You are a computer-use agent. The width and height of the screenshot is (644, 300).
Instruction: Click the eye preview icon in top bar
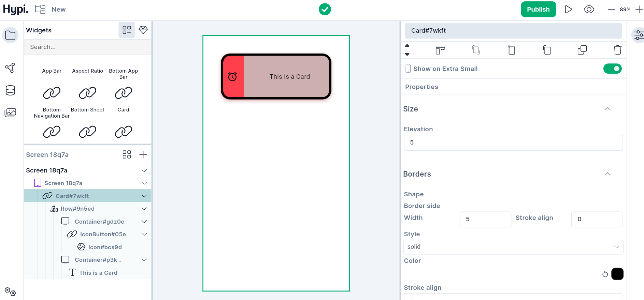(x=589, y=9)
